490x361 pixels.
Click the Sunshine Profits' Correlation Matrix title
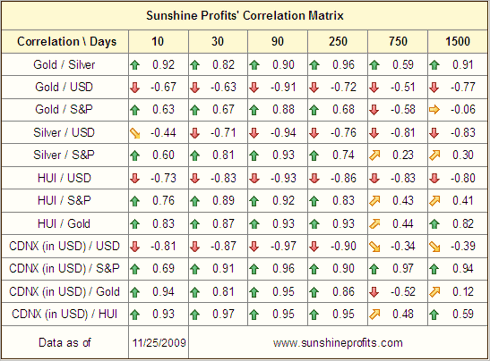tap(245, 16)
